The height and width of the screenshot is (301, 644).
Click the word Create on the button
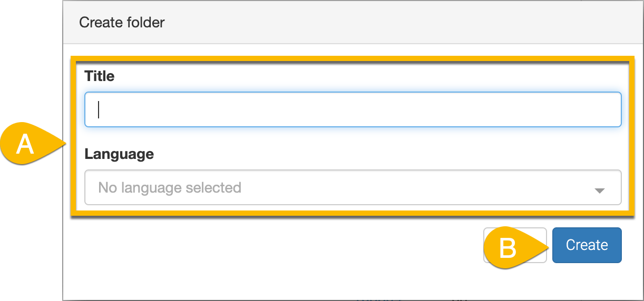(x=587, y=245)
